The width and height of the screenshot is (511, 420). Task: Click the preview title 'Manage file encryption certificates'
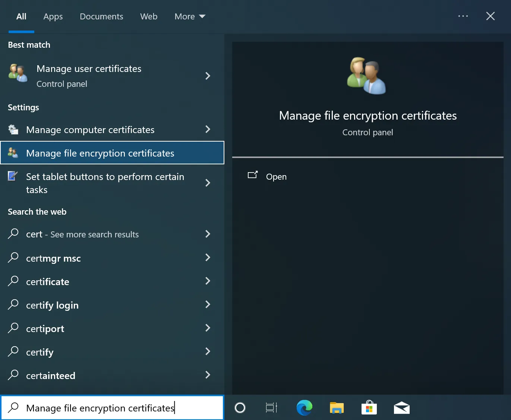click(x=368, y=116)
